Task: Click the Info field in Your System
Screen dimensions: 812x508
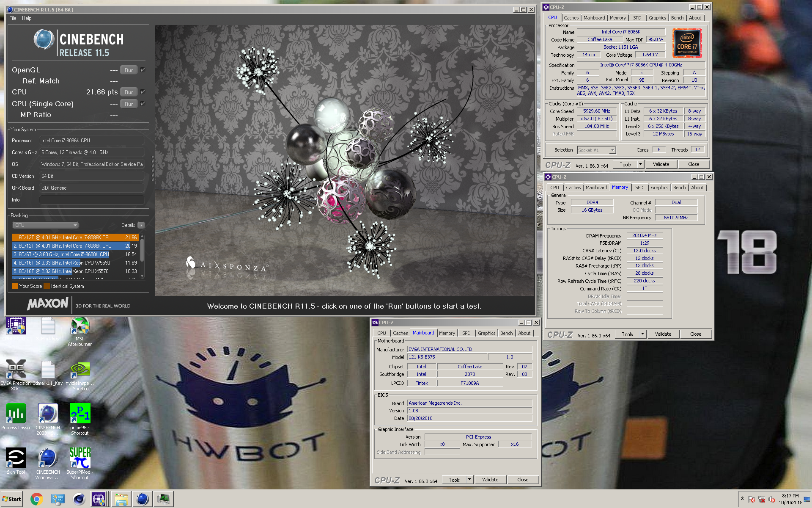Action: 92,200
